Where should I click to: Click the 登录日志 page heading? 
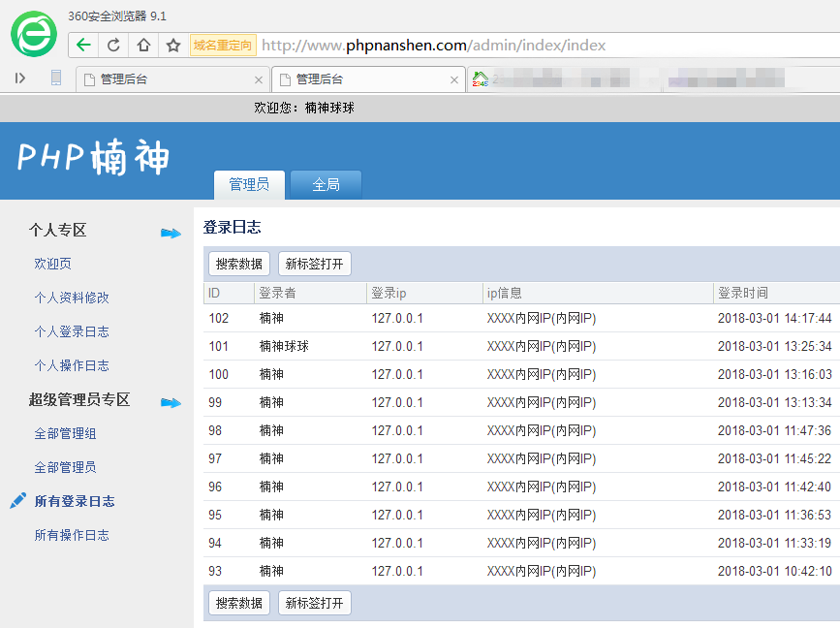pyautogui.click(x=232, y=227)
